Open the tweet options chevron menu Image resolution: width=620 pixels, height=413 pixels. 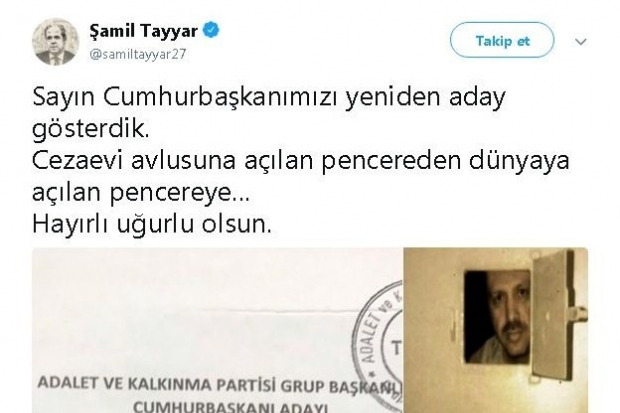580,41
